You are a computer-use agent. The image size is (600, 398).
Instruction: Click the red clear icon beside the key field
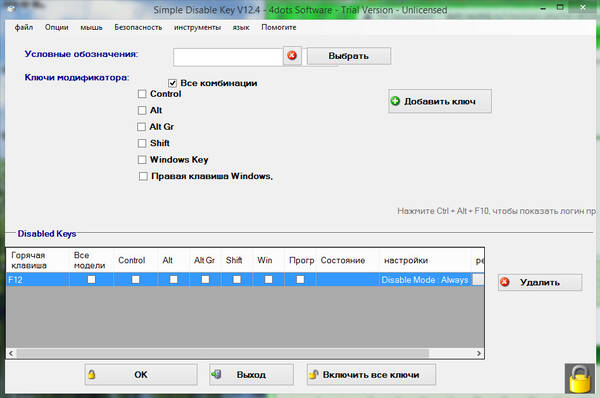(x=292, y=55)
